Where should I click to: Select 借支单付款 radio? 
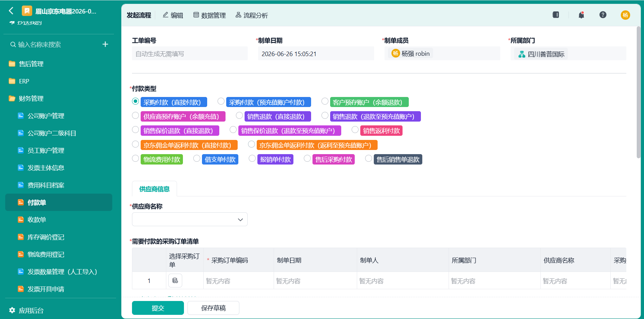[x=197, y=159]
